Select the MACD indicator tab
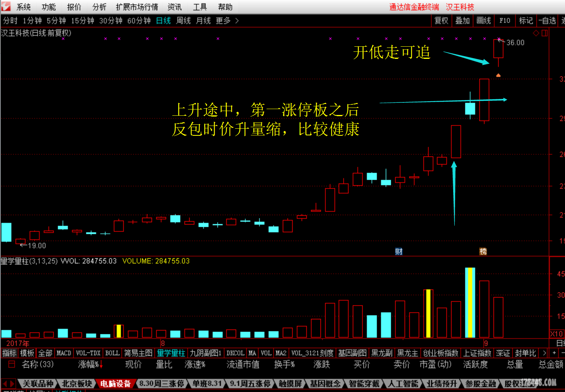The image size is (565, 392). pos(64,353)
